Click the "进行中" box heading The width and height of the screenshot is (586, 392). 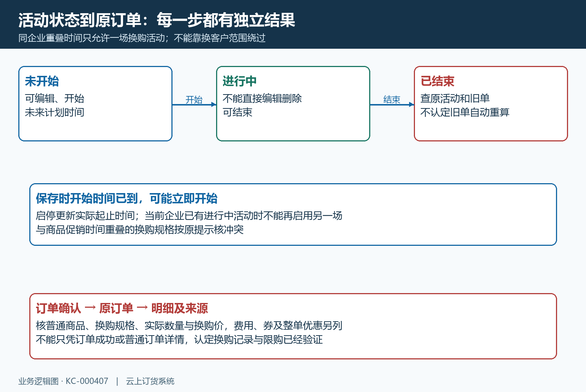(240, 81)
